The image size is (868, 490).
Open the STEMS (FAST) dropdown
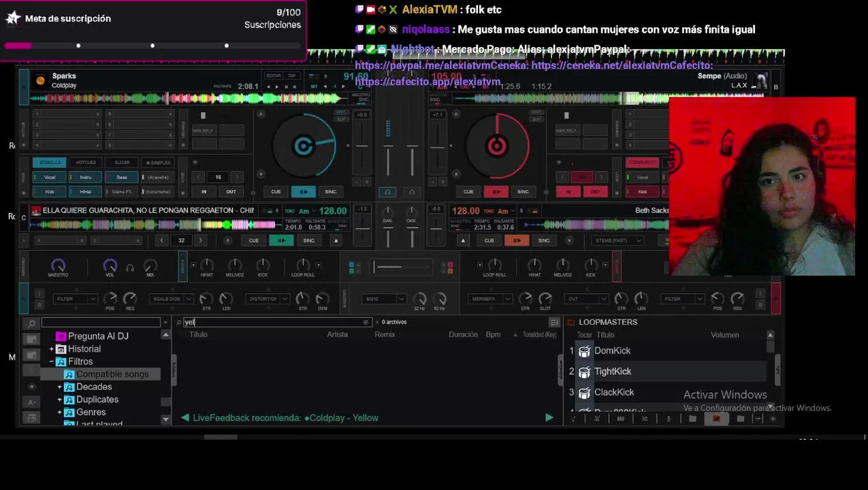(x=618, y=240)
